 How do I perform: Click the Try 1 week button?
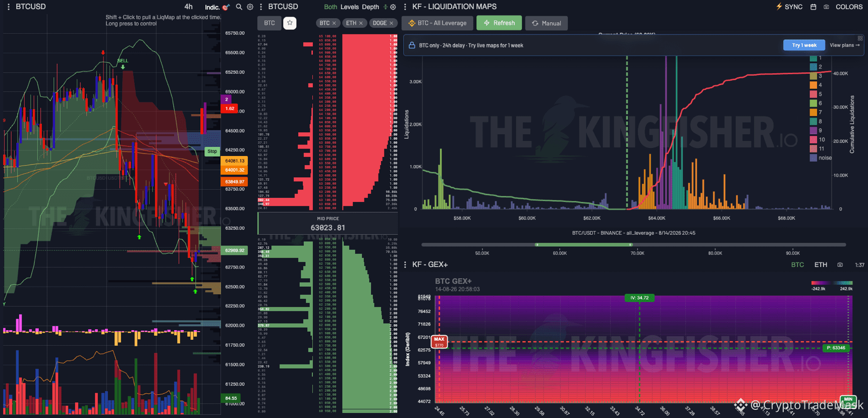click(804, 45)
